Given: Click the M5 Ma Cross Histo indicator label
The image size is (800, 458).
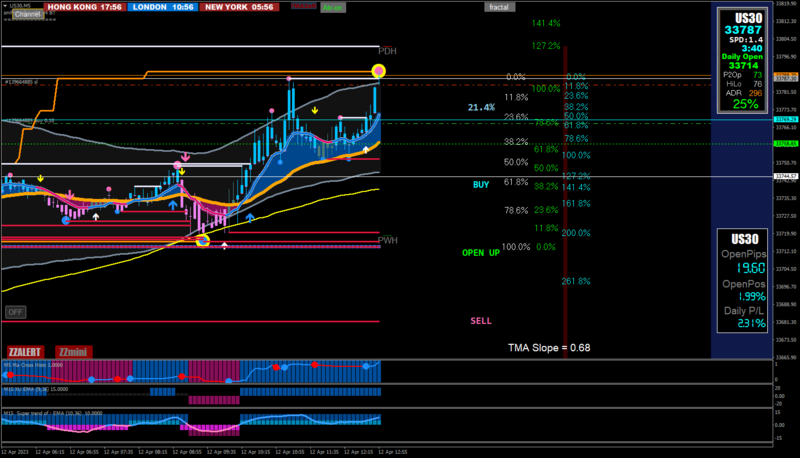Looking at the screenshot, I should click(x=33, y=365).
